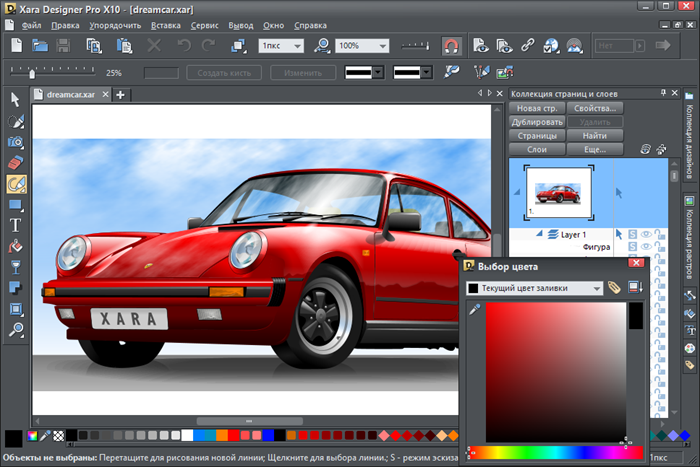The width and height of the screenshot is (700, 467).
Task: Click the link chain icon in toolbar
Action: tap(528, 45)
